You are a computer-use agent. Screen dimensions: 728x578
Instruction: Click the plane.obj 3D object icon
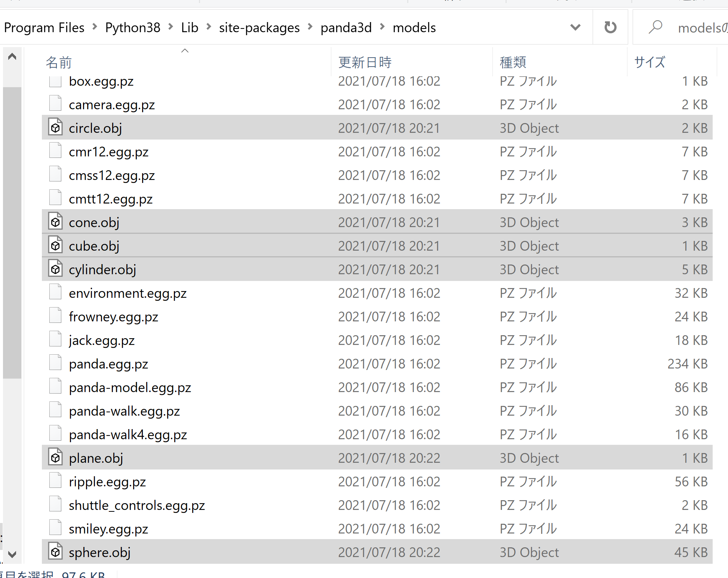click(55, 458)
